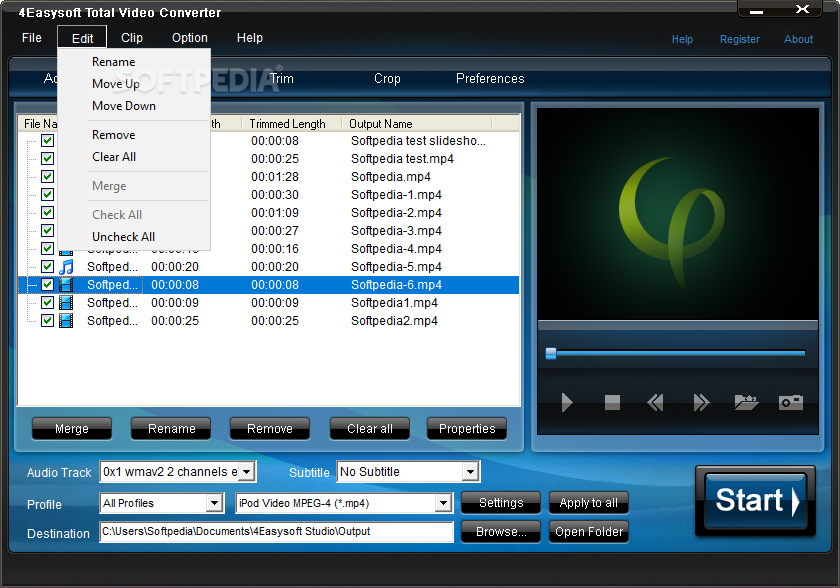Viewport: 840px width, 588px height.
Task: Open the Audio Track dropdown
Action: click(246, 472)
